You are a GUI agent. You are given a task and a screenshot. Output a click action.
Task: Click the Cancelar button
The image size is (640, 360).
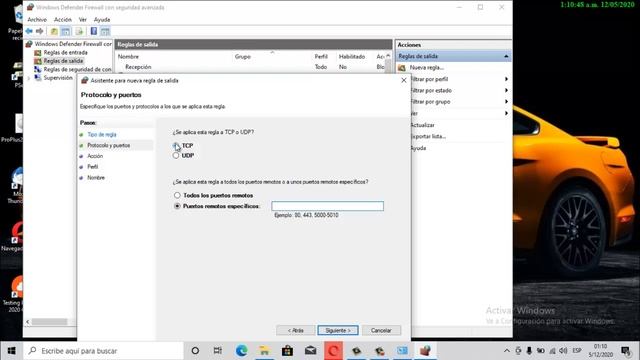point(381,330)
